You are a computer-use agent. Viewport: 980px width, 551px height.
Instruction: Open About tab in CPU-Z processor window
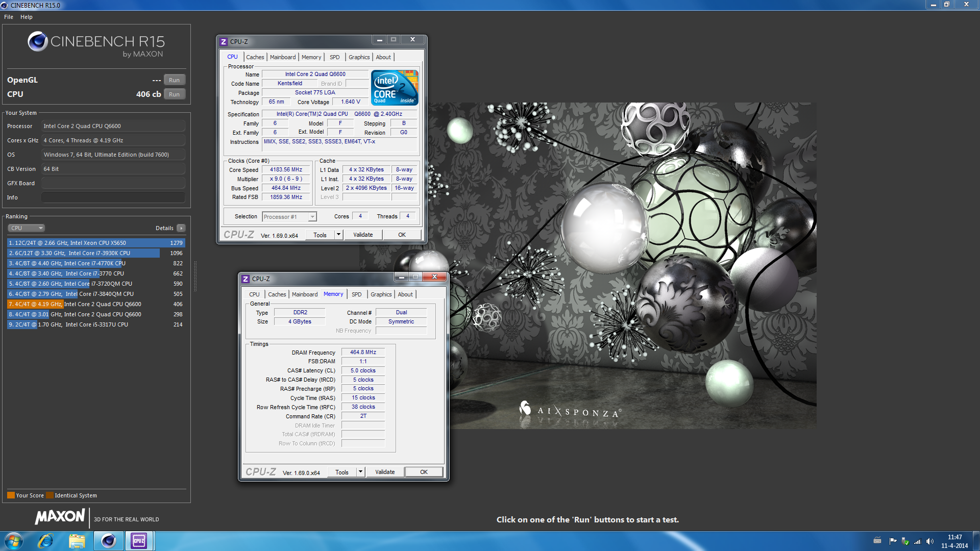click(383, 57)
